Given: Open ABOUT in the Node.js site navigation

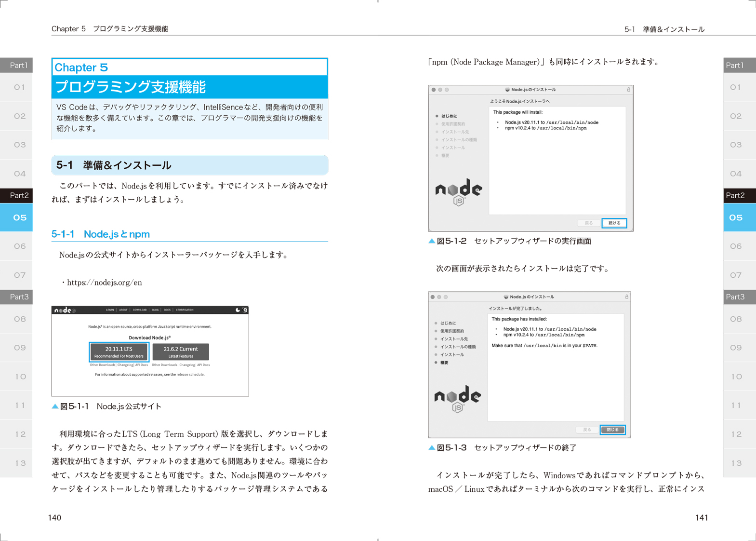Looking at the screenshot, I should click(123, 310).
